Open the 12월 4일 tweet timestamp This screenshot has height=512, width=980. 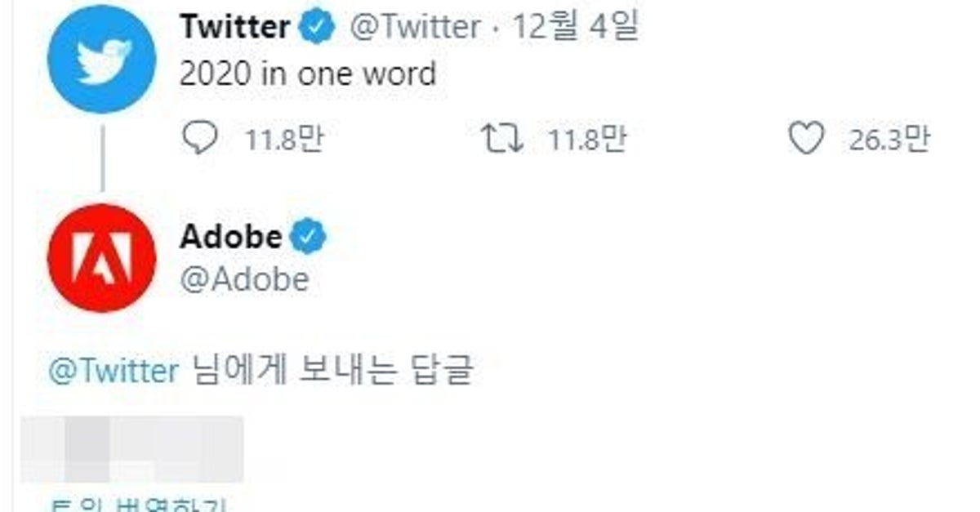pyautogui.click(x=575, y=28)
